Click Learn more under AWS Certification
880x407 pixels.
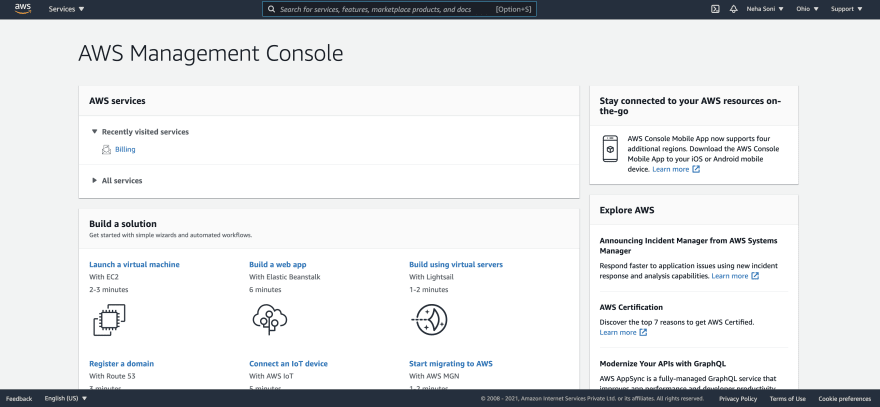pyautogui.click(x=618, y=332)
